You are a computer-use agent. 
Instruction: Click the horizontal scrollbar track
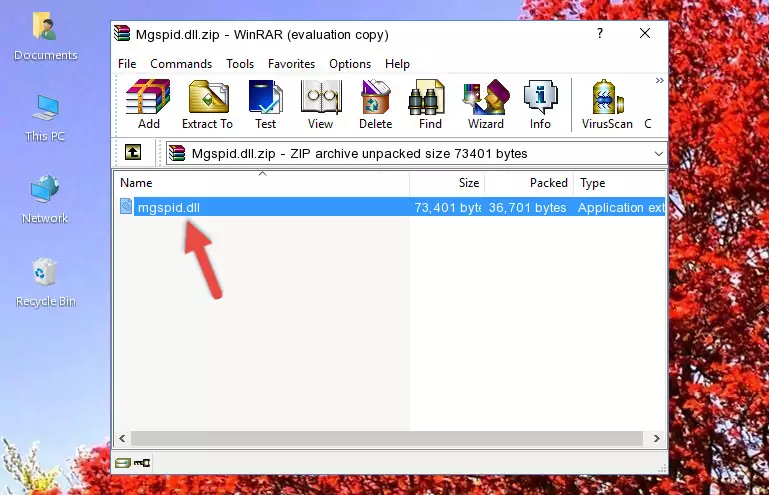(386, 439)
